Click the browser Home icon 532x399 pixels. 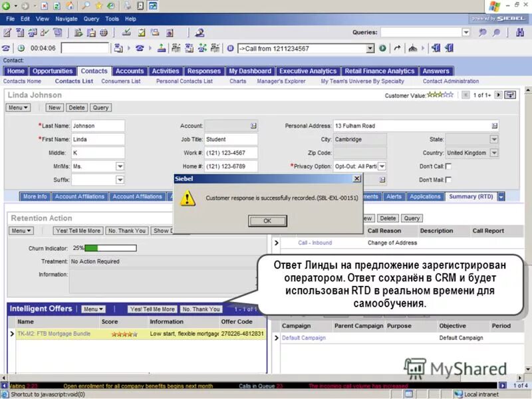pyautogui.click(x=70, y=6)
